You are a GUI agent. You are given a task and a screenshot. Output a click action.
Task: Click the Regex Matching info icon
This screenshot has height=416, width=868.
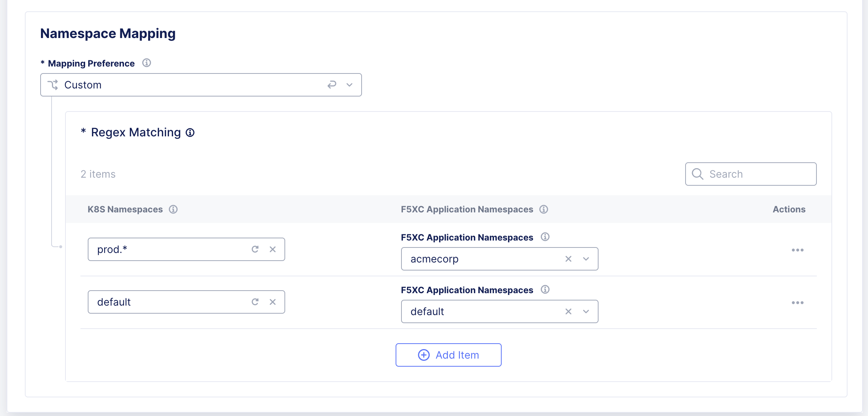pos(190,132)
